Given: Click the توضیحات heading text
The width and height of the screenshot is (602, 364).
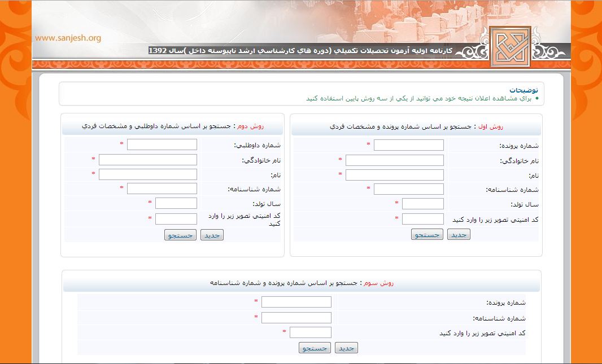Looking at the screenshot, I should point(524,90).
